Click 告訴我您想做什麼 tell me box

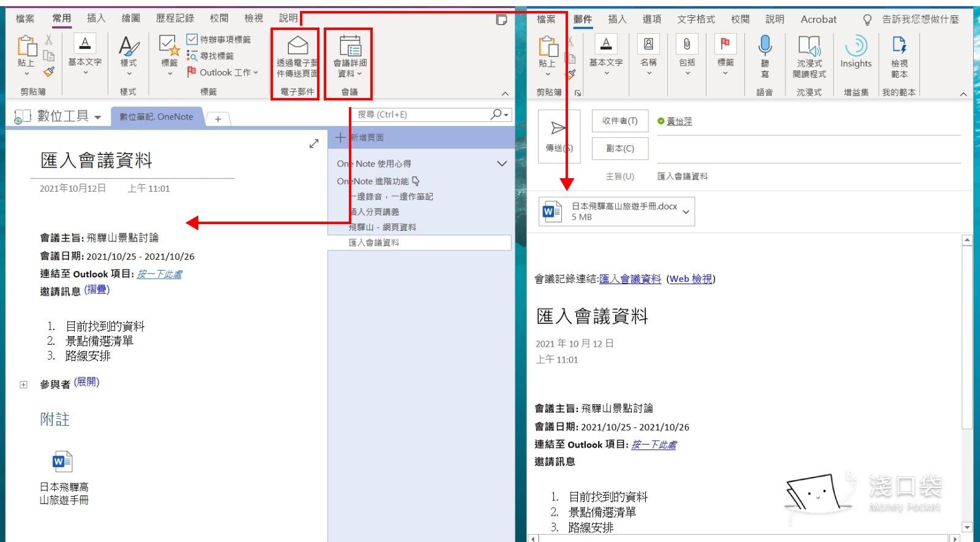click(x=921, y=19)
